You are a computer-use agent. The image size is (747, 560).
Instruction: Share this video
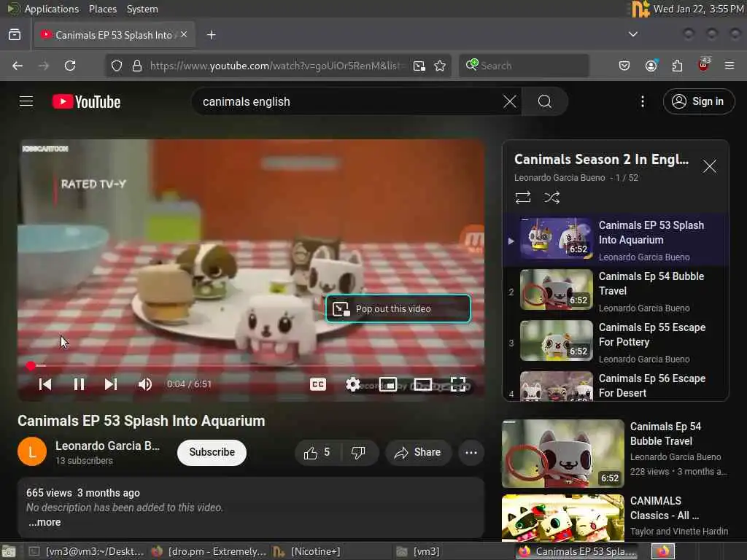point(417,452)
